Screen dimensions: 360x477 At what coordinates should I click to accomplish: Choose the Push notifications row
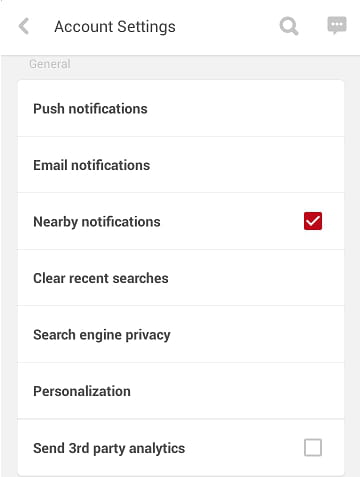181,108
